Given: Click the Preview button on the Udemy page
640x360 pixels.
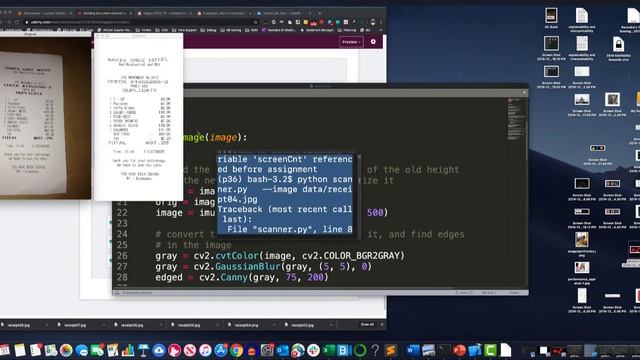Looking at the screenshot, I should [x=351, y=42].
